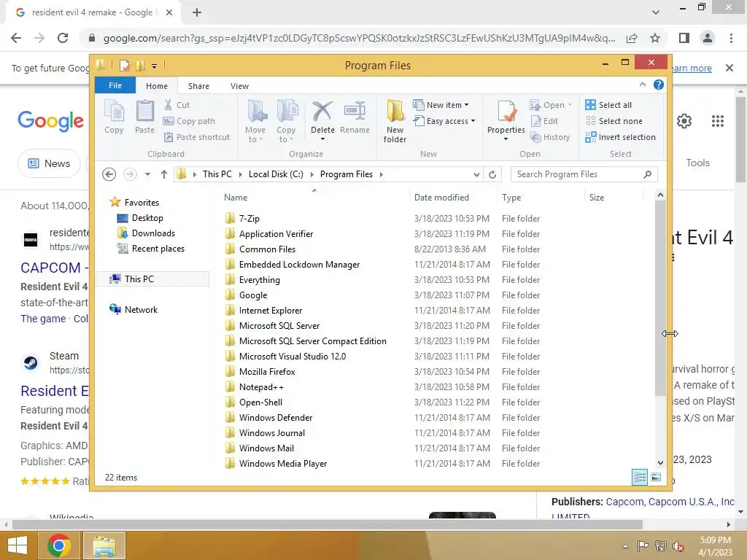
Task: Open Google settings gear icon
Action: pyautogui.click(x=684, y=121)
